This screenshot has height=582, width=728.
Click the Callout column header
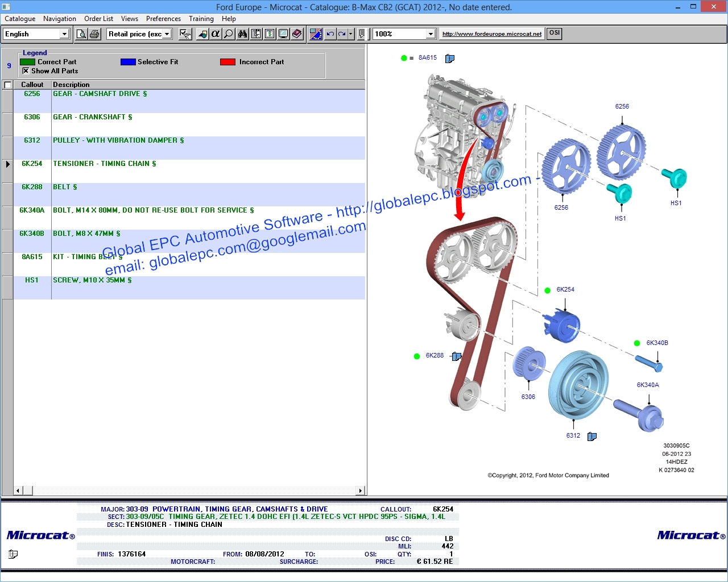click(x=32, y=85)
